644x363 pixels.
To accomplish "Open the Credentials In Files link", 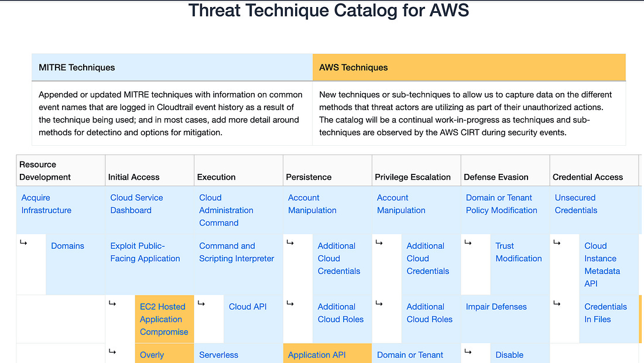I will click(x=605, y=313).
